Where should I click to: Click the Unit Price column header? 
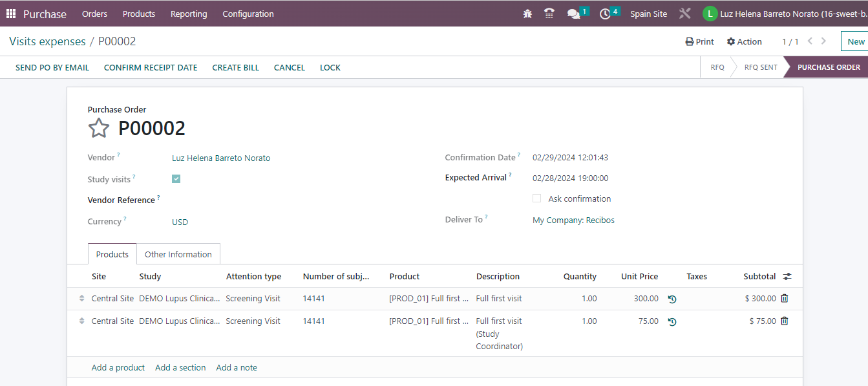pos(639,276)
